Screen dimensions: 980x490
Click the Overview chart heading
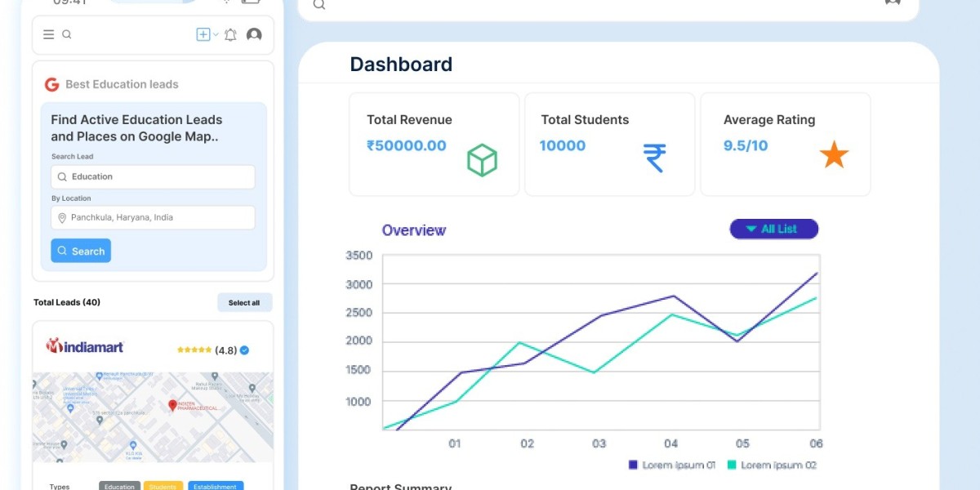tap(414, 230)
